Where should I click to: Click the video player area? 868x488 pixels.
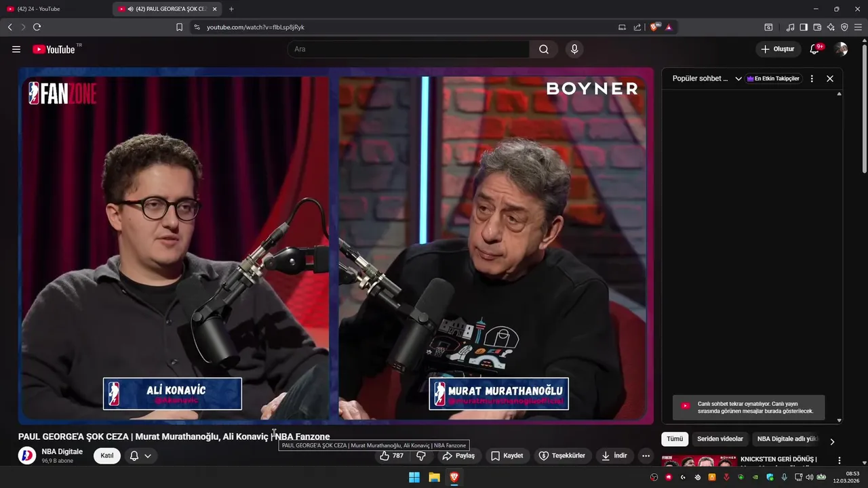coord(336,245)
